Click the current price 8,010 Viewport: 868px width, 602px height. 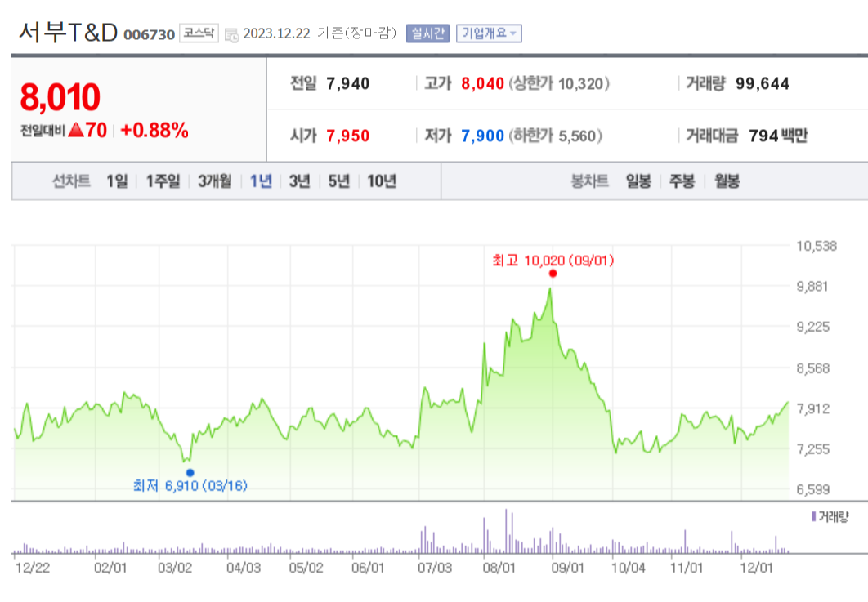tap(60, 97)
